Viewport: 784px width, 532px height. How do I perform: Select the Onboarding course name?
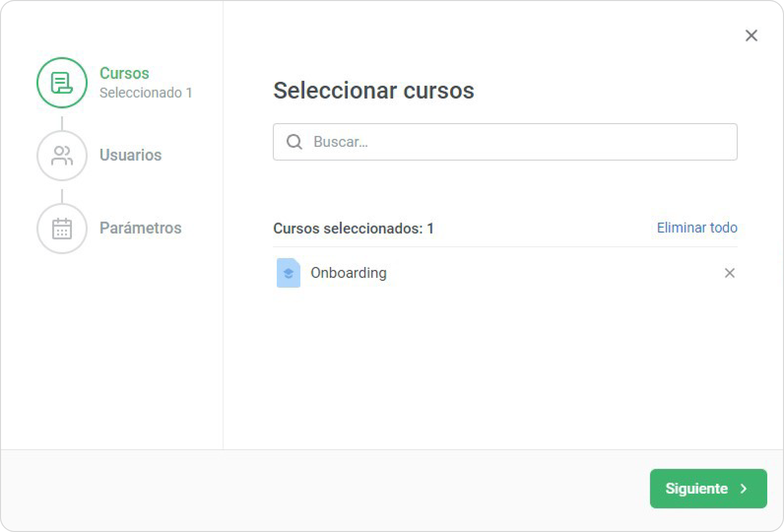[349, 273]
